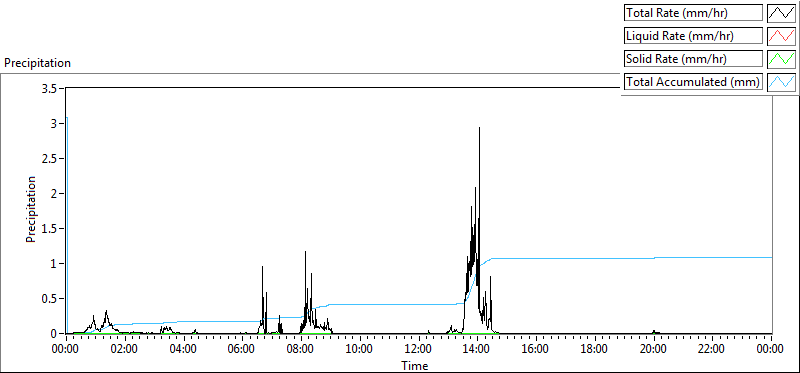Click the Solid Rate green line swatch
Screen dimensions: 800x373
[x=781, y=59]
